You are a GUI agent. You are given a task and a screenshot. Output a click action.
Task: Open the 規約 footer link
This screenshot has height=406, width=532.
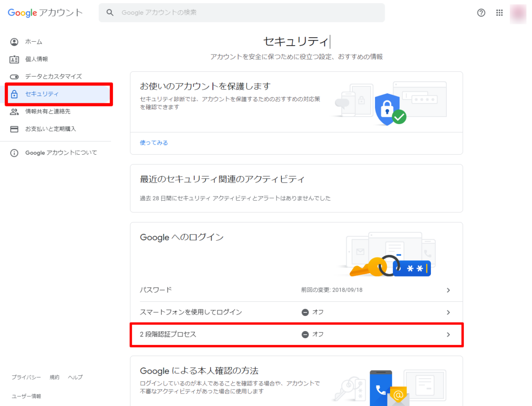click(x=55, y=377)
